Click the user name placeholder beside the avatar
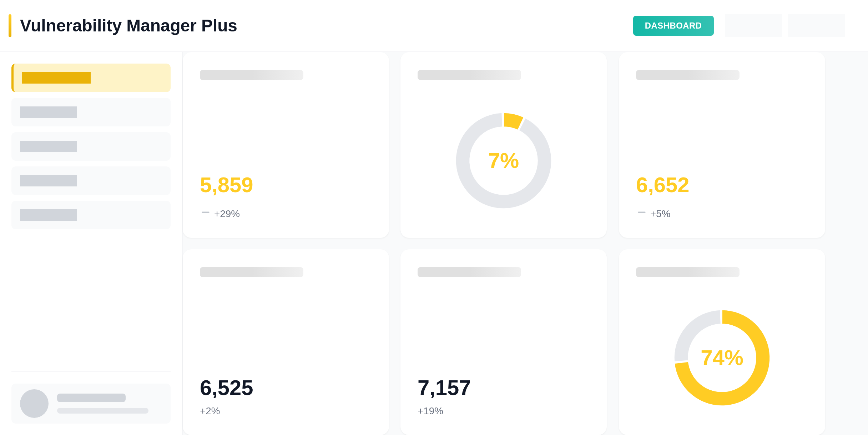The width and height of the screenshot is (868, 435). coord(91,398)
